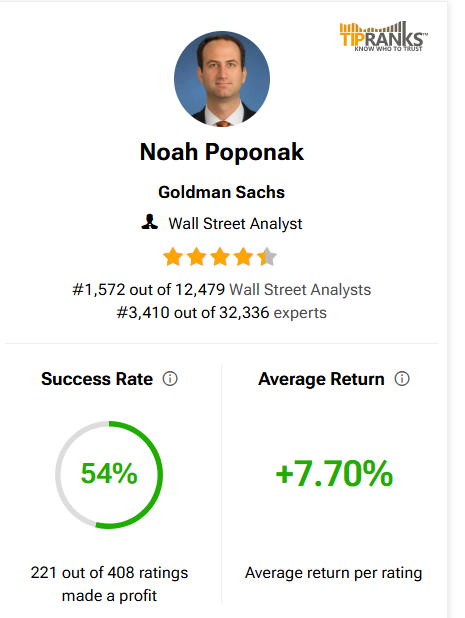Screen dimensions: 465x618
Task: Click the Goldman Sachs firm name
Action: [221, 192]
